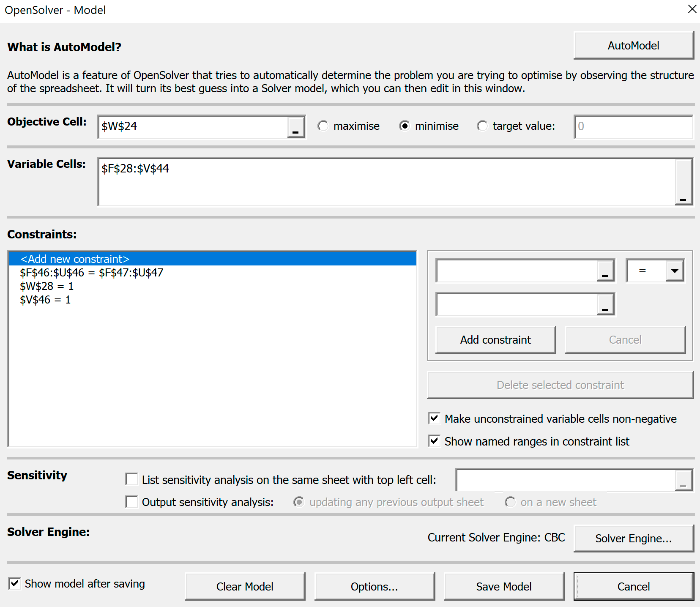Close the OpenSolver Model dialog
700x607 pixels.
click(x=692, y=9)
